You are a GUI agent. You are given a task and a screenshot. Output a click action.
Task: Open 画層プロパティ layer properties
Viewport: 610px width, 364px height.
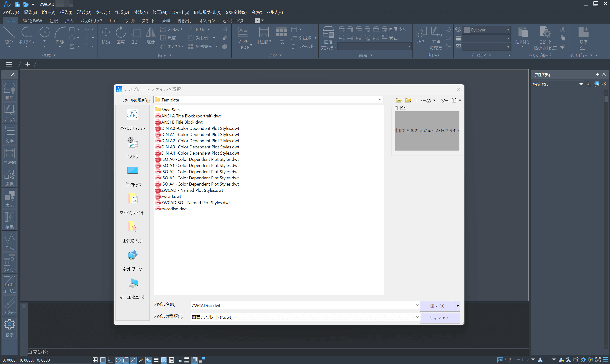[328, 38]
